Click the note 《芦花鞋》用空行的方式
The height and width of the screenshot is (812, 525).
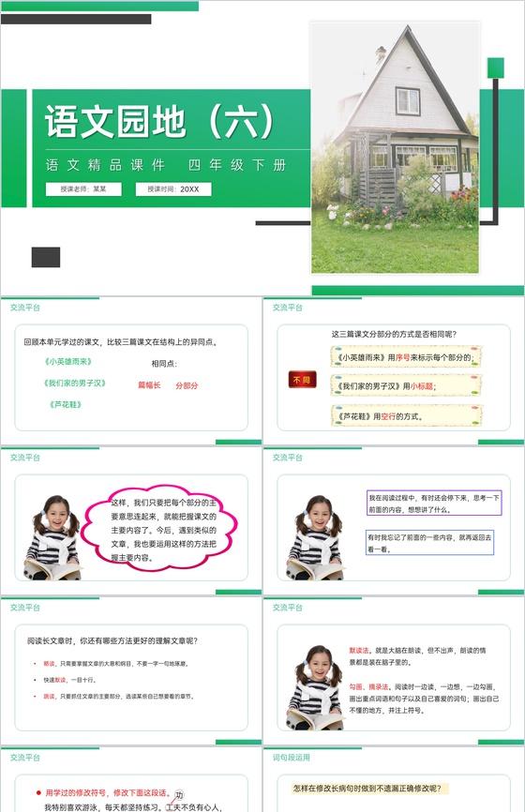[406, 415]
